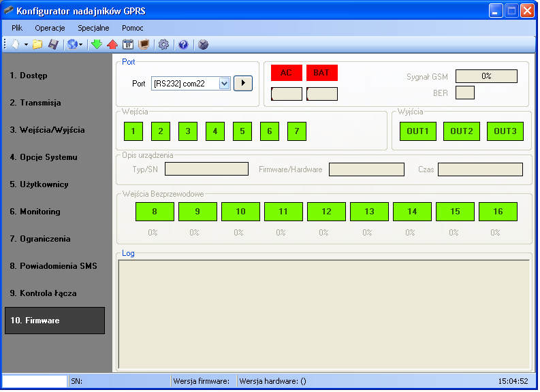Viewport: 540px width, 392px height.
Task: Click inside the Log text area
Action: click(323, 314)
